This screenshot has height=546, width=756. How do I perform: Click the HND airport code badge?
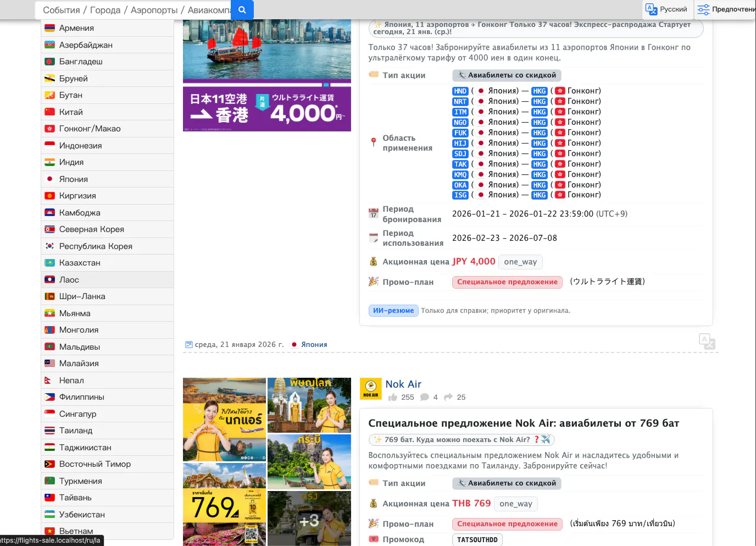(460, 91)
